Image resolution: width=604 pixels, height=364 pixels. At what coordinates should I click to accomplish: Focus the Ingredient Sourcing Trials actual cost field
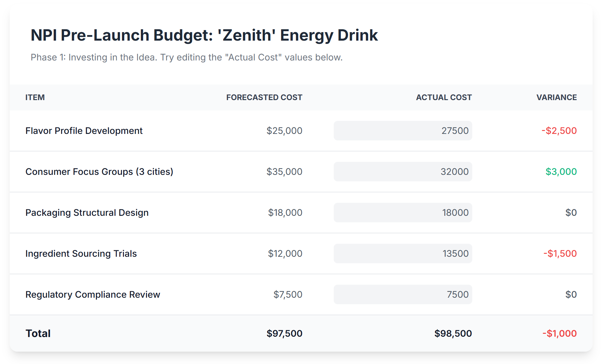pos(403,253)
